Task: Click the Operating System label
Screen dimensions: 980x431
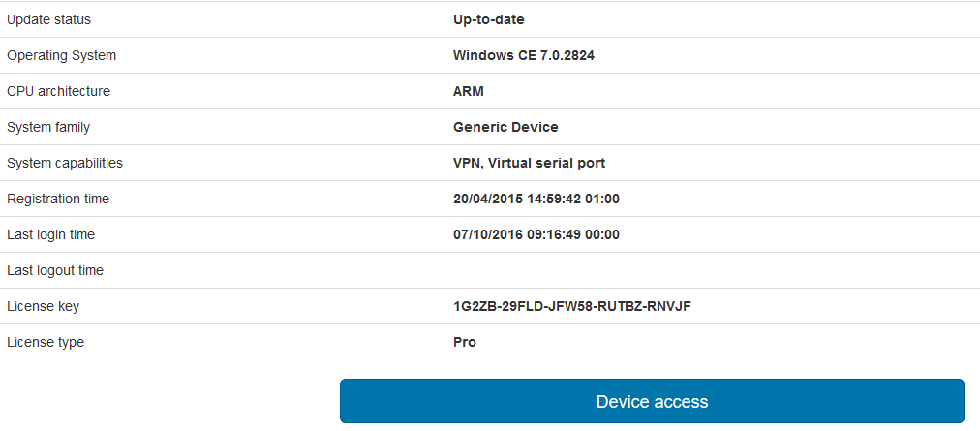Action: point(61,55)
